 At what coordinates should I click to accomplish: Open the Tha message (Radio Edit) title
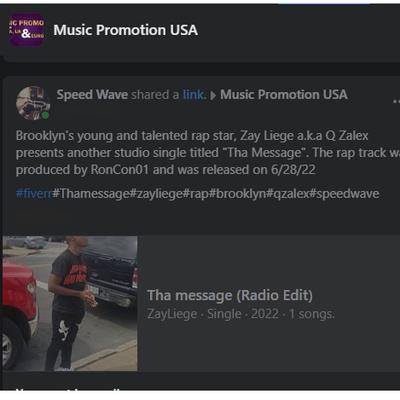point(230,296)
